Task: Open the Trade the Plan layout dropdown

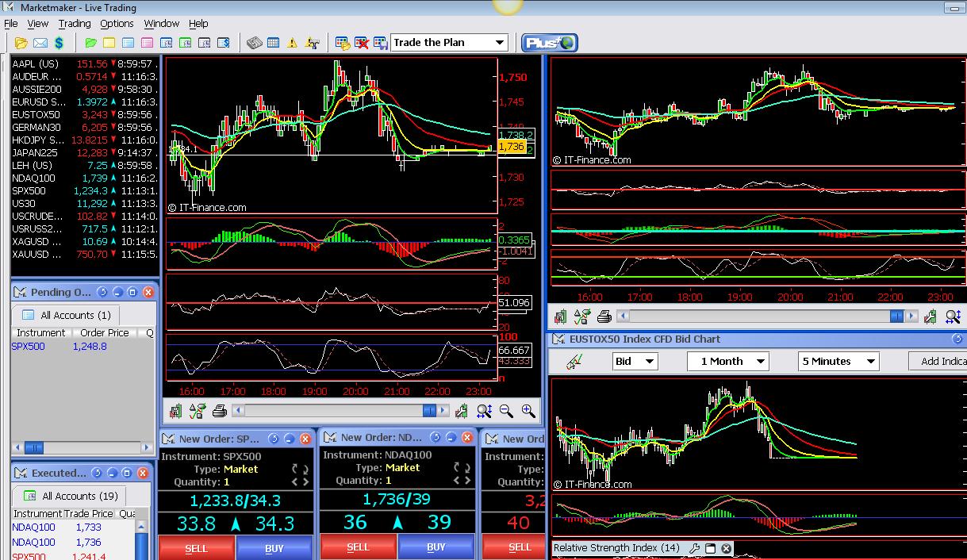Action: tap(449, 42)
